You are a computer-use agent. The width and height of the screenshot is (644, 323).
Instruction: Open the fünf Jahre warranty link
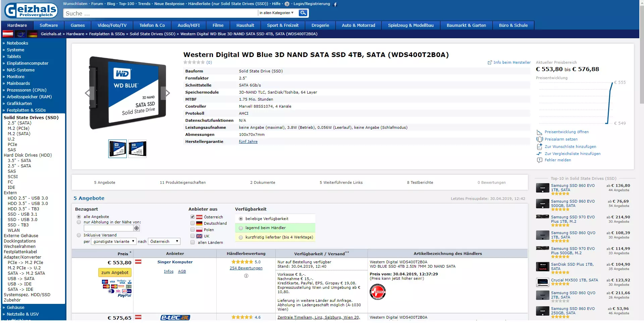pyautogui.click(x=248, y=142)
